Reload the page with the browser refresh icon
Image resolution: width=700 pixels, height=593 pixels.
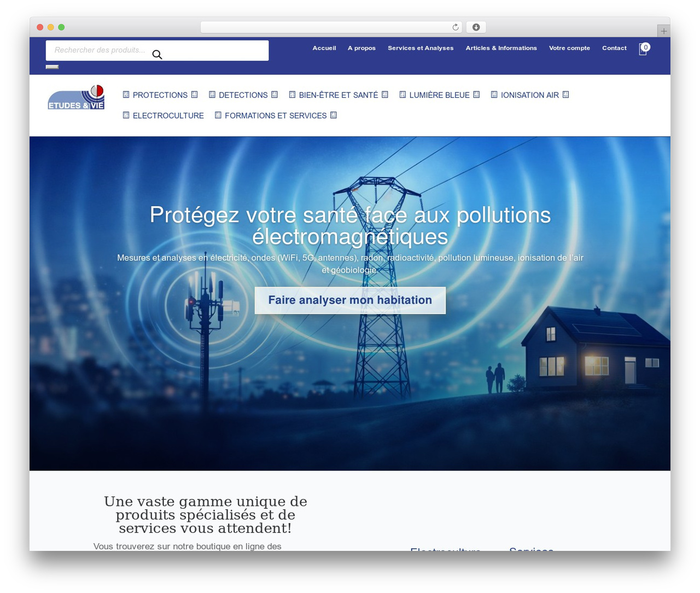click(x=456, y=27)
